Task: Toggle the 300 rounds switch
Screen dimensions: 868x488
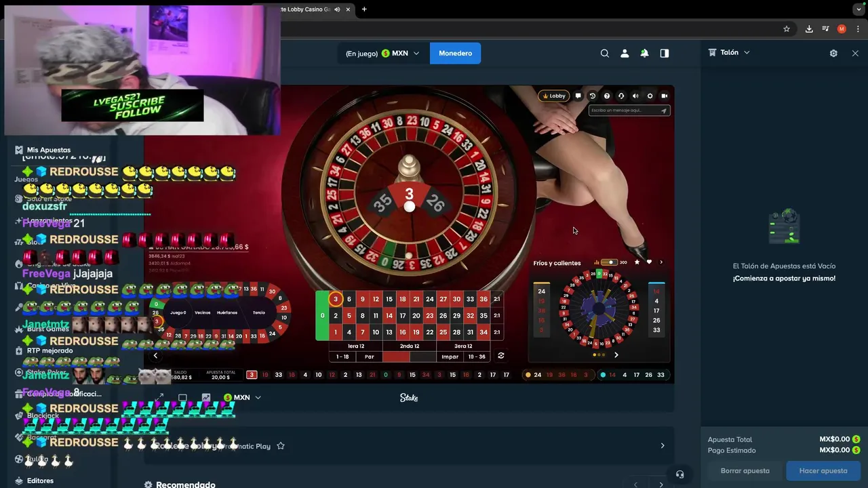Action: 610,262
